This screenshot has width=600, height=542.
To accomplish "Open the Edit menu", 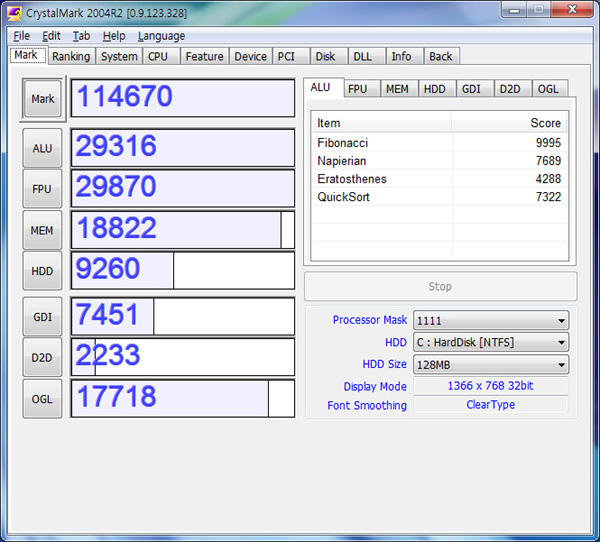I will 51,36.
